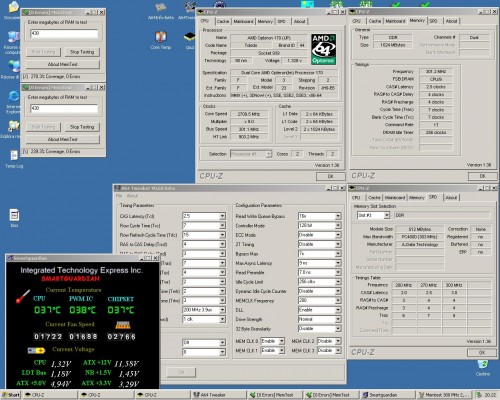
Task: Open the About menu in A64 Tweaker
Action: coord(132,196)
